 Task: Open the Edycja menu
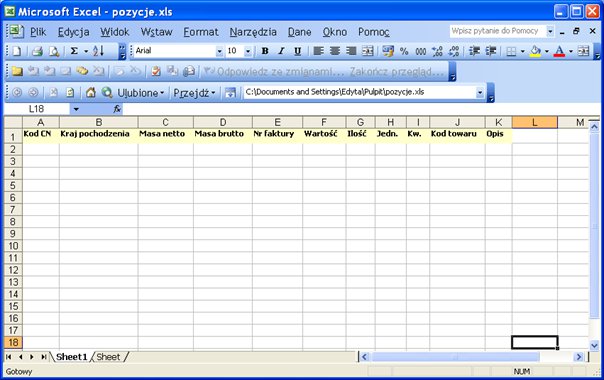pos(74,32)
